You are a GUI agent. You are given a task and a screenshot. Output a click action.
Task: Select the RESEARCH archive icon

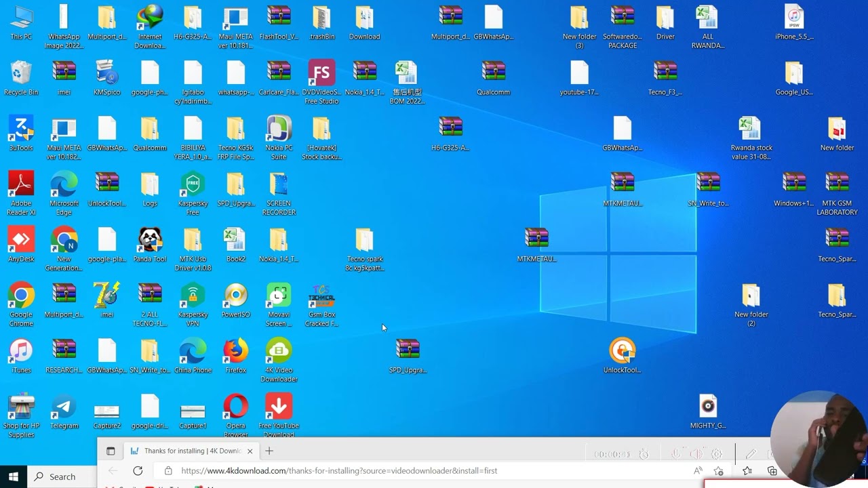coord(64,356)
